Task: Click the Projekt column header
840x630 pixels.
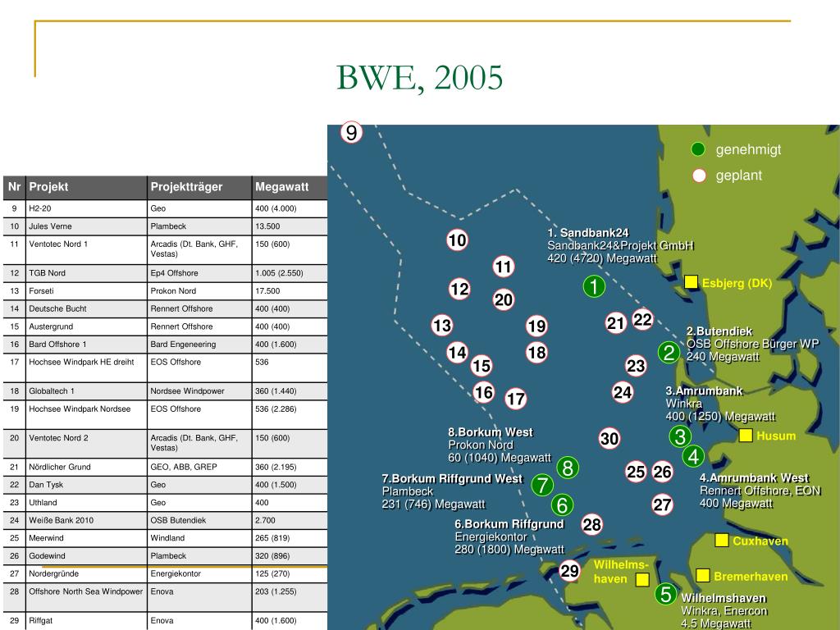Action: click(86, 187)
